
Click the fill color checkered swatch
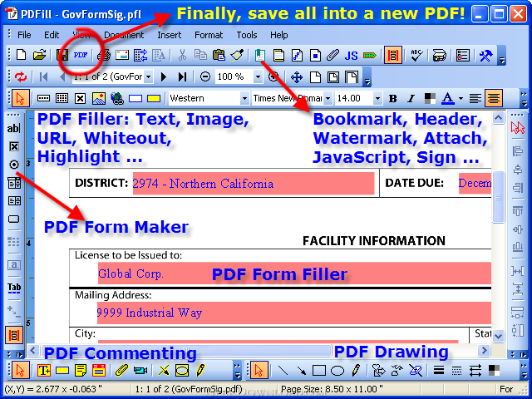coord(430,98)
